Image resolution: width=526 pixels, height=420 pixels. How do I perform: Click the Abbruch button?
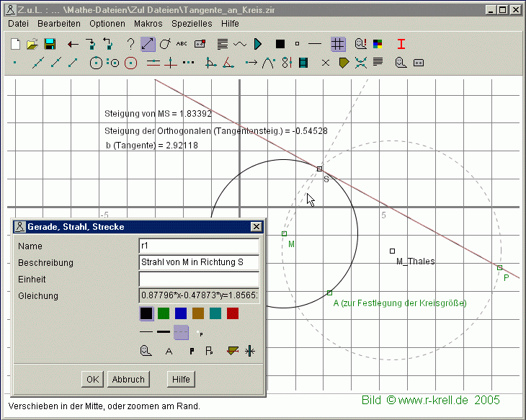click(128, 379)
